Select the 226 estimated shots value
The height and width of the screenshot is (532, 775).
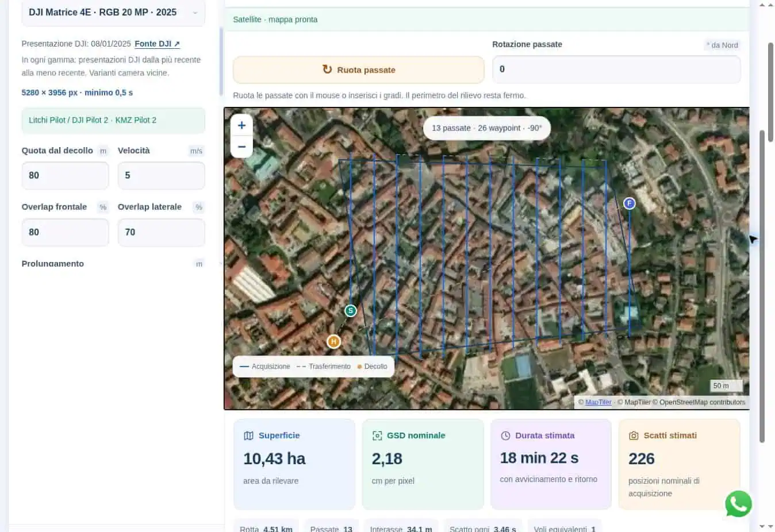point(642,458)
